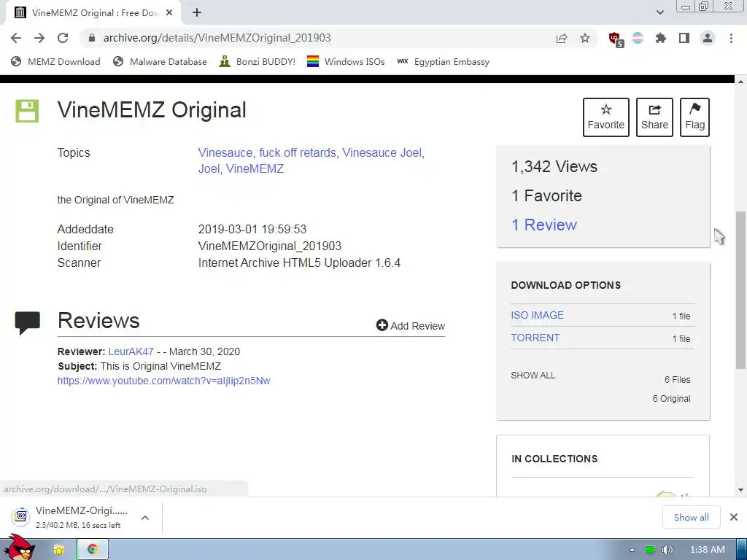Click SHOW ALL download files
The height and width of the screenshot is (560, 747).
(x=533, y=376)
